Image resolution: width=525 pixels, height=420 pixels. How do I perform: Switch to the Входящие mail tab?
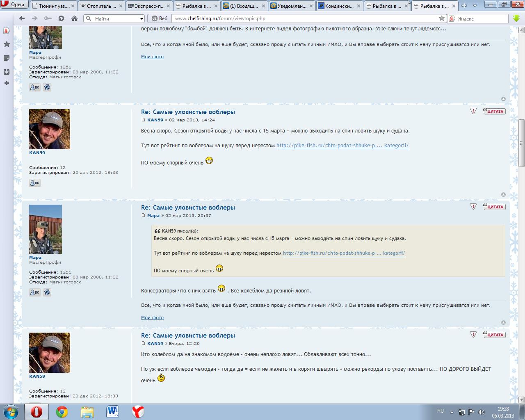(x=244, y=6)
